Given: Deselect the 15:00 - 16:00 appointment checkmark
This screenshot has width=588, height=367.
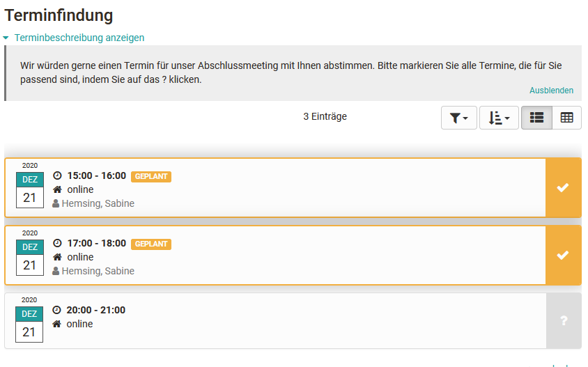Looking at the screenshot, I should tap(563, 187).
